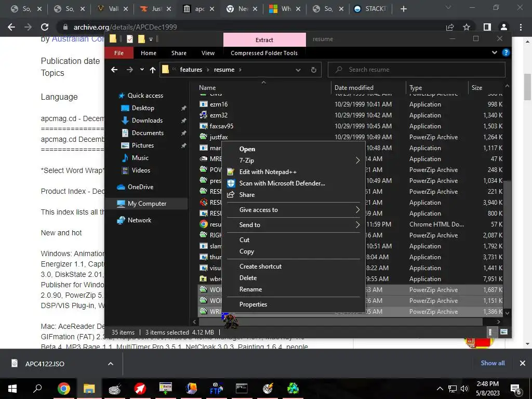532x399 pixels.
Task: Reload the archive.org page
Action: (x=45, y=27)
